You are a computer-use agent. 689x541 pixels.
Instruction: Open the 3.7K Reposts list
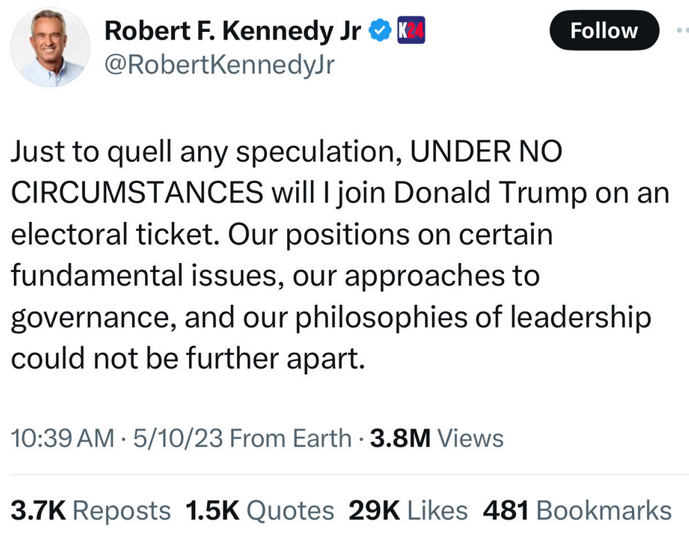pyautogui.click(x=90, y=510)
